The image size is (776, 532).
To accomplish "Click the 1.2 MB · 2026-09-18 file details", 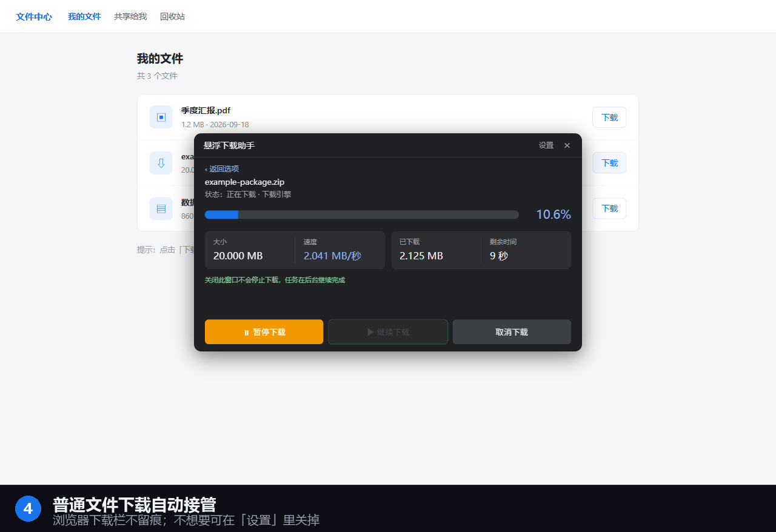I will 215,125.
